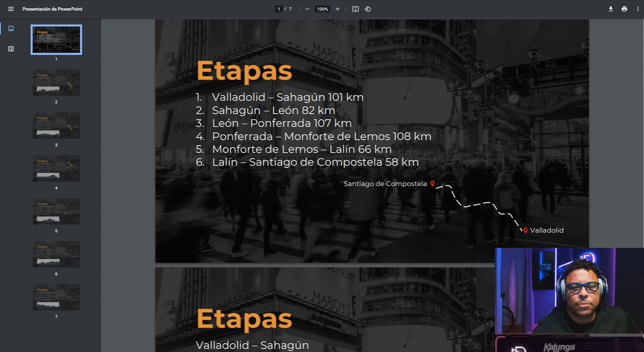This screenshot has height=352, width=644.
Task: Click 'Valladolid – Sahagún 101 km' line
Action: (279, 97)
